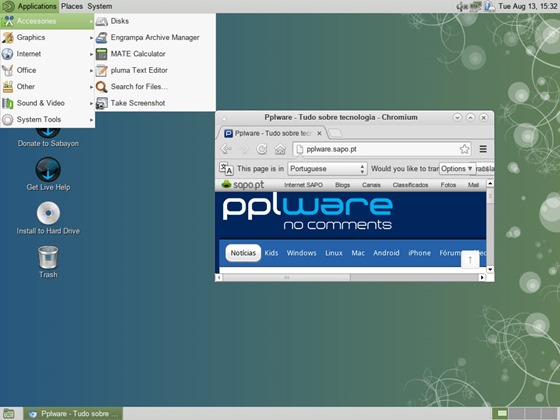Click the Chromium home icon
560x420 pixels.
click(280, 149)
